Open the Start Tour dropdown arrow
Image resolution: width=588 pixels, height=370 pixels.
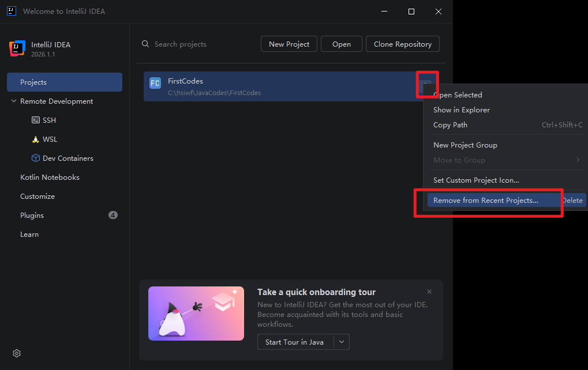click(342, 342)
